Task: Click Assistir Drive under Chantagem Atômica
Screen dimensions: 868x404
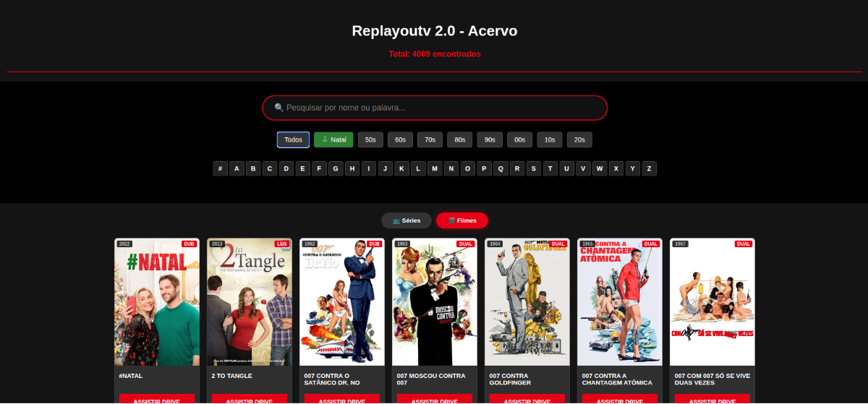Action: (x=620, y=400)
